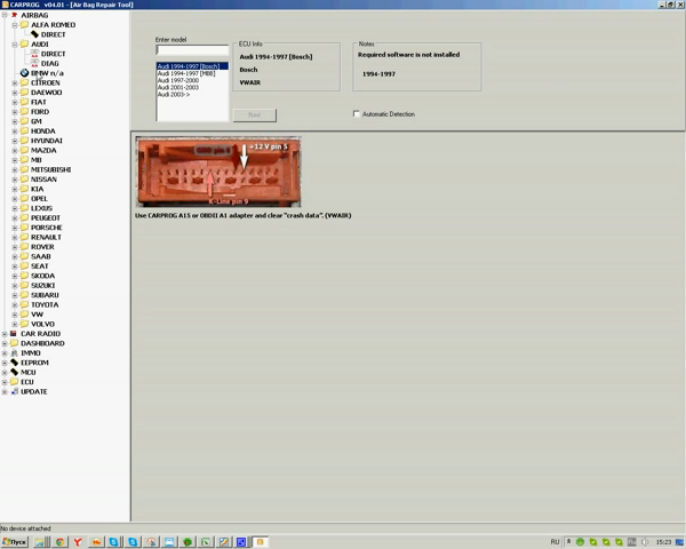
Task: Click the UPDATE icon in tree
Action: click(x=14, y=392)
